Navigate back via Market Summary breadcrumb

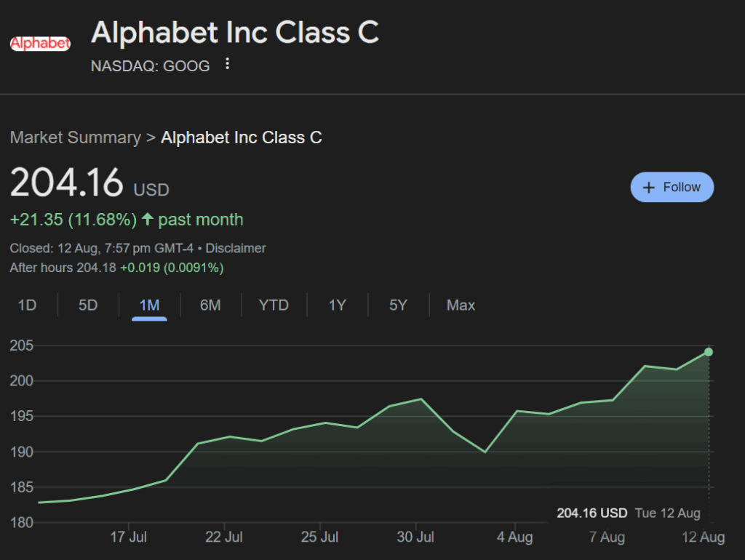(x=75, y=137)
